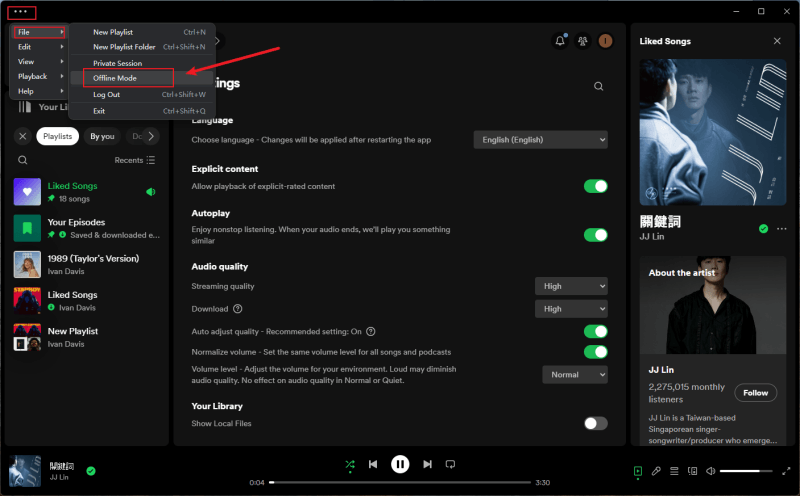Open Your Episodes in library
This screenshot has height=496, width=800.
[x=86, y=228]
